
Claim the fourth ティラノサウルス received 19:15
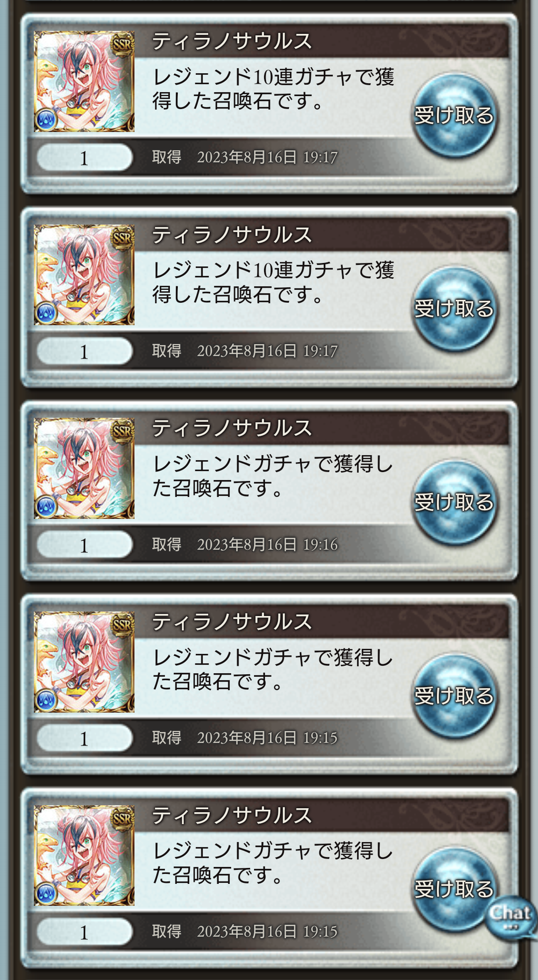point(454,696)
